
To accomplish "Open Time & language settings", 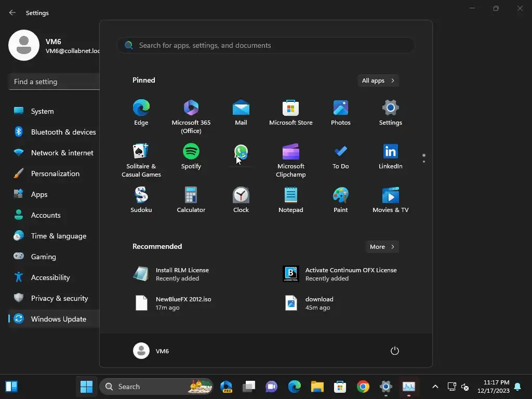I will tap(54, 236).
